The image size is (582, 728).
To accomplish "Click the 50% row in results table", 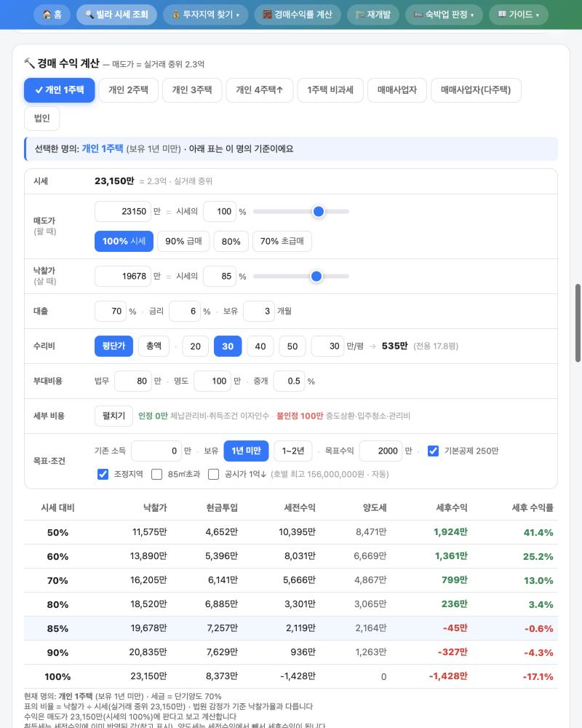I will (291, 532).
